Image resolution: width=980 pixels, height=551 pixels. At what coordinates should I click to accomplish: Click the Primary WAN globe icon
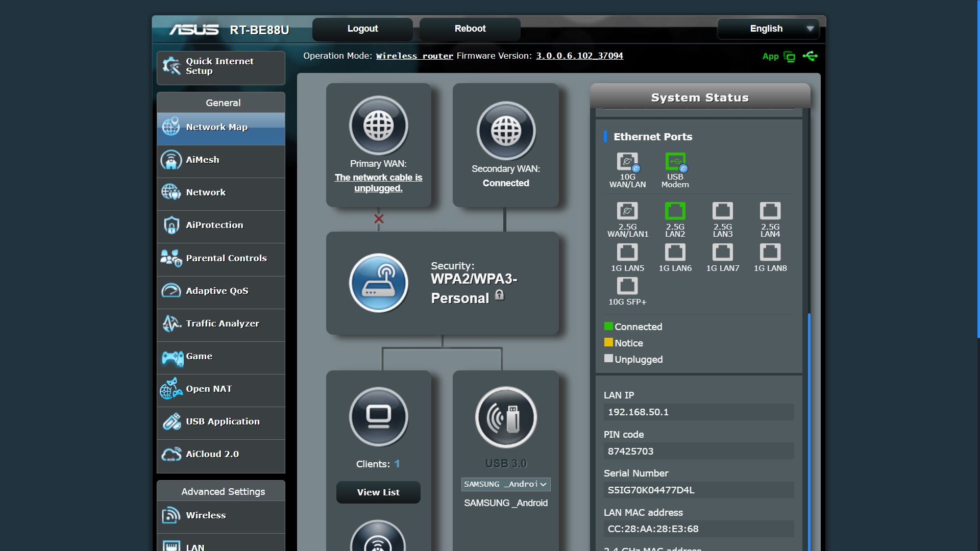click(x=378, y=126)
